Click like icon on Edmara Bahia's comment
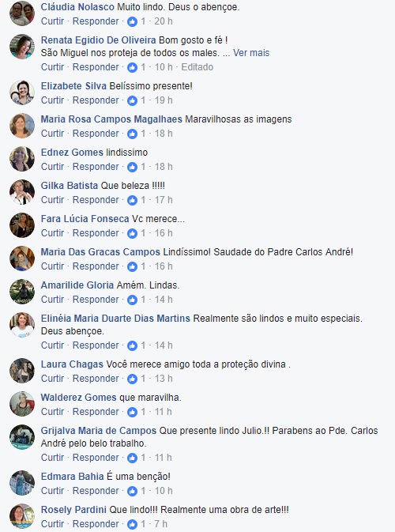 pos(132,491)
